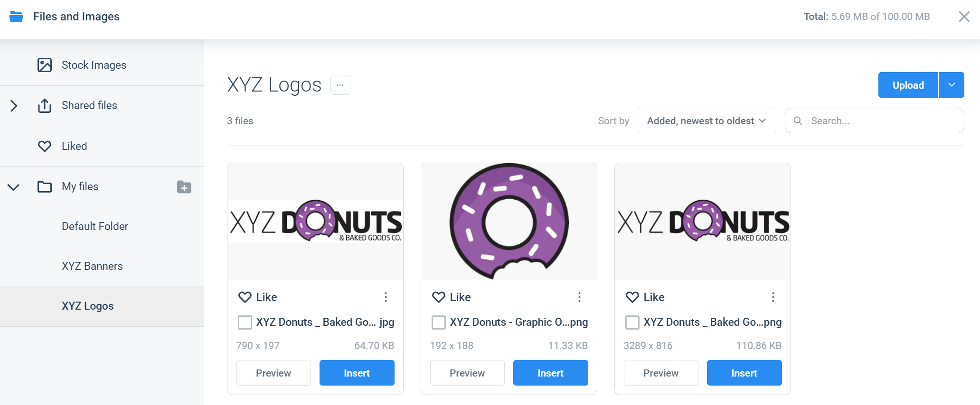Click the Liked heart icon in sidebar
The image size is (980, 405).
point(45,146)
